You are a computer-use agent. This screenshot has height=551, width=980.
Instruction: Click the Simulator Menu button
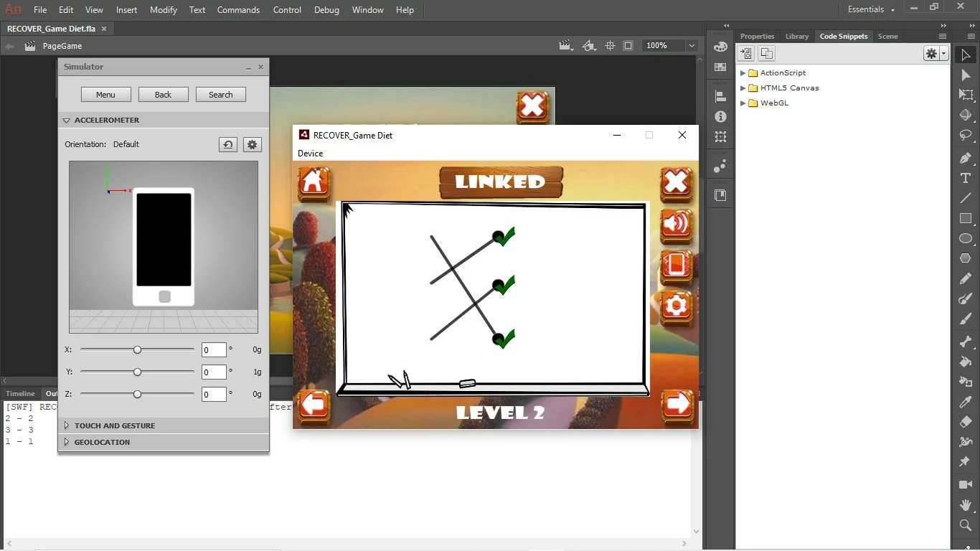point(105,95)
